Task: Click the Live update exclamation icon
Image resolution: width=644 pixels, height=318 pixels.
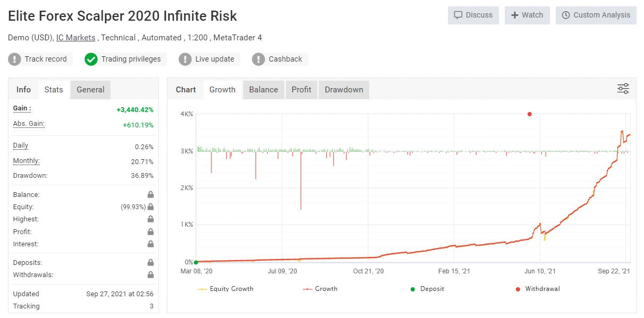Action: pyautogui.click(x=185, y=59)
